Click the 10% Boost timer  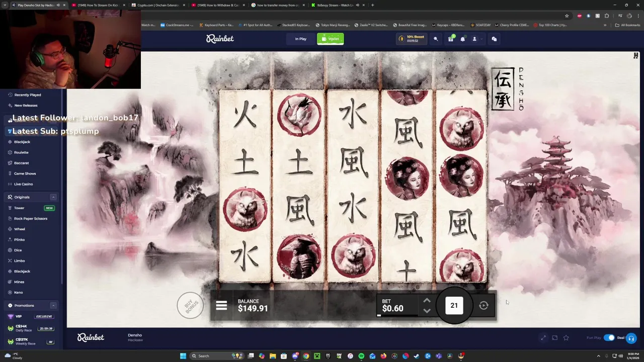click(412, 39)
